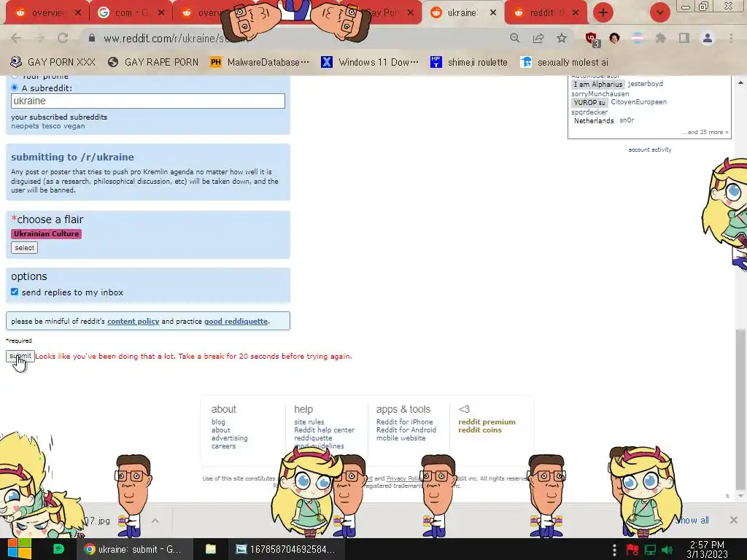Open the zoom magnifier icon in address bar
This screenshot has height=560, width=747.
[x=514, y=38]
